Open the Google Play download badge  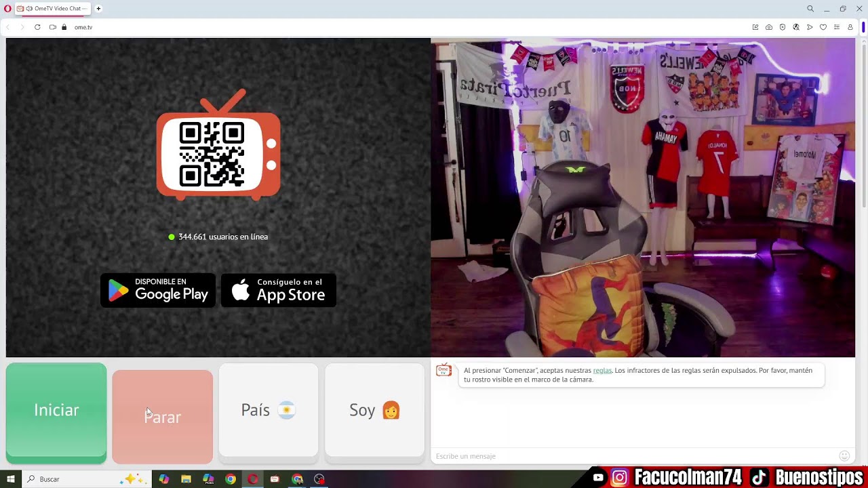pyautogui.click(x=158, y=290)
